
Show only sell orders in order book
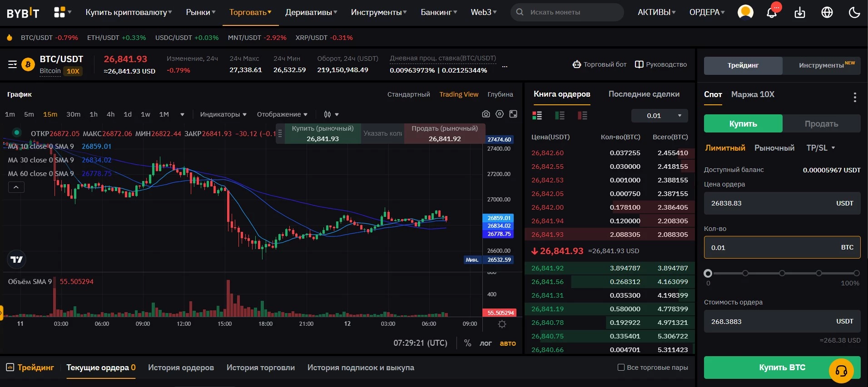pos(582,116)
